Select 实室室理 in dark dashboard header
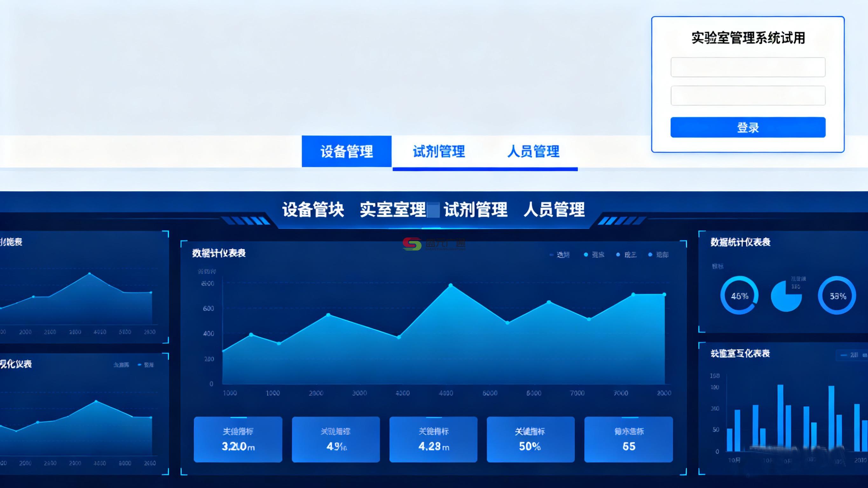This screenshot has height=488, width=868. [393, 210]
